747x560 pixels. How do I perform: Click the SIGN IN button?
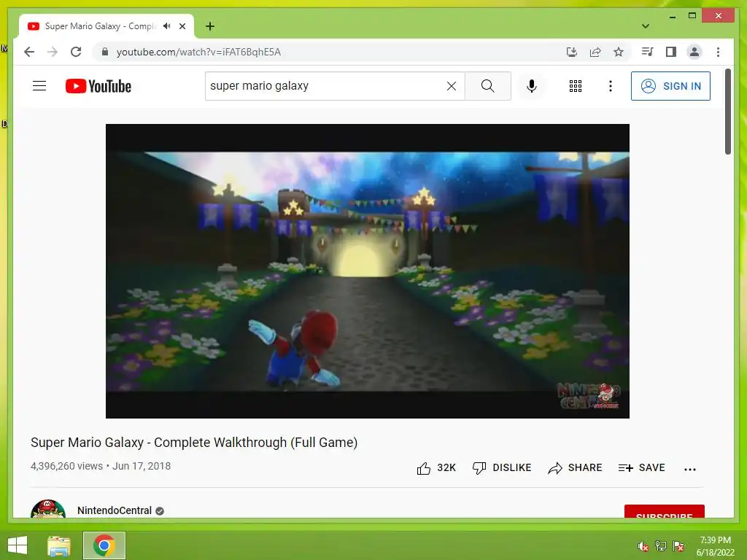click(x=670, y=86)
